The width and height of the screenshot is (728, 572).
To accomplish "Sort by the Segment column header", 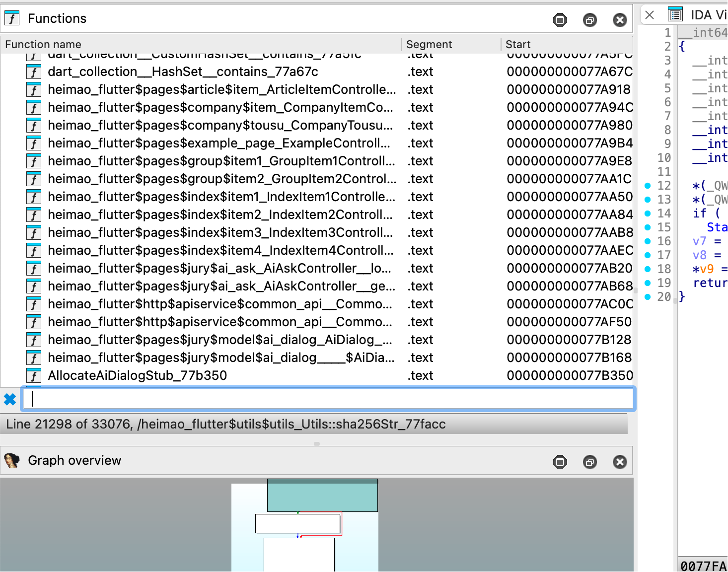I will pos(451,45).
